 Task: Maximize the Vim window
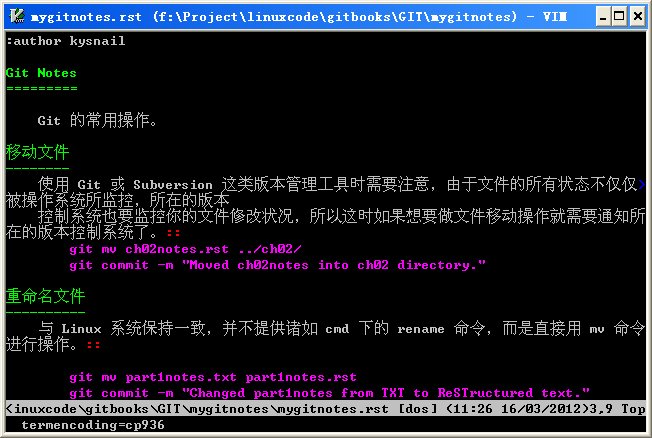point(619,17)
